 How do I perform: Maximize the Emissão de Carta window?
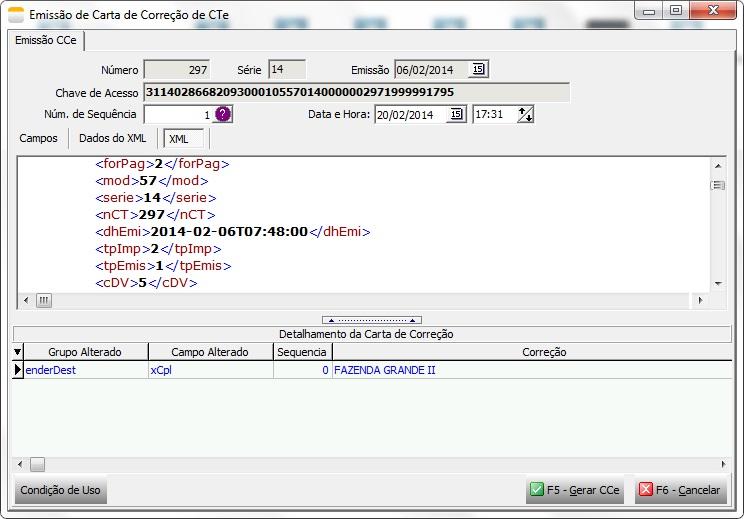click(676, 10)
